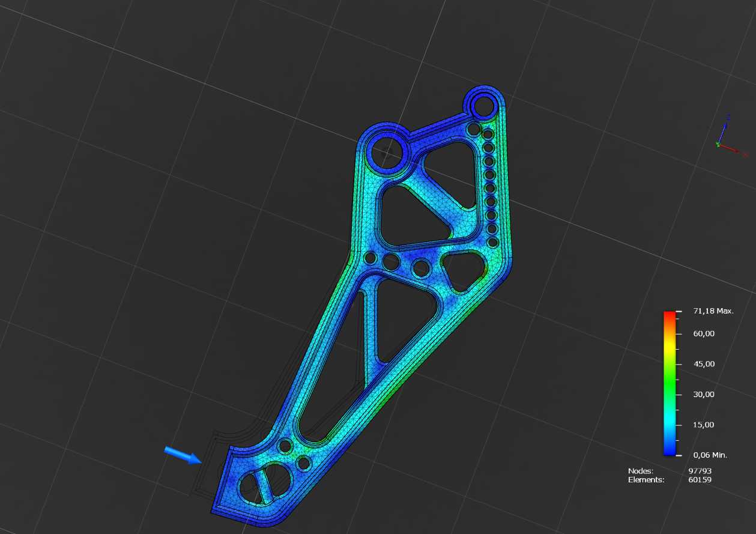Select the "71,18 Max." legend value
Image resolution: width=756 pixels, height=534 pixels.
(713, 311)
